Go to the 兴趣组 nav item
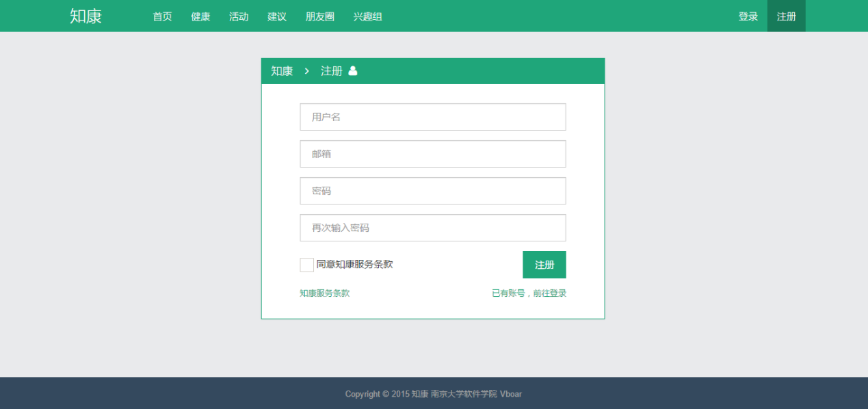This screenshot has height=409, width=868. pyautogui.click(x=368, y=16)
